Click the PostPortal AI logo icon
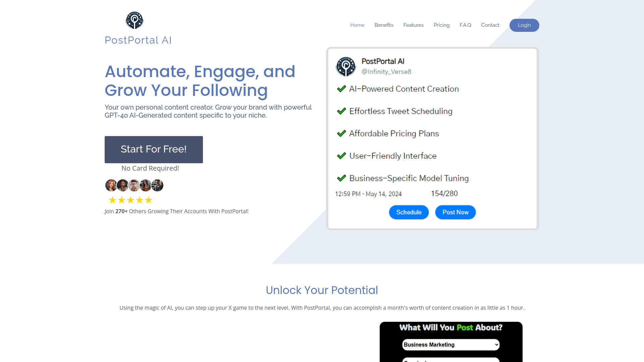Viewport: 644px width, 362px height. pyautogui.click(x=135, y=20)
